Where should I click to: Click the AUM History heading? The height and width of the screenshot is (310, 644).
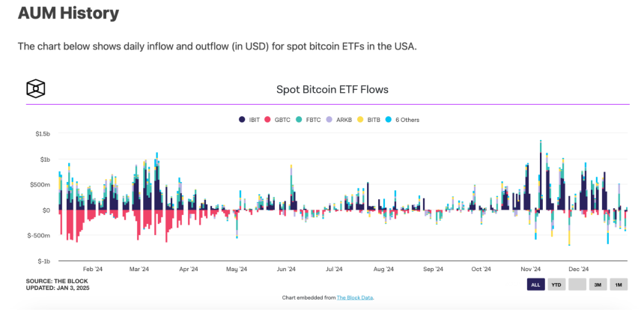pos(68,13)
